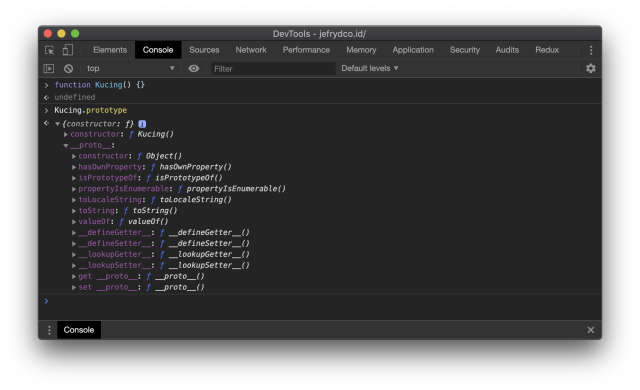640x390 pixels.
Task: Open the top execution context dropdown
Action: pyautogui.click(x=130, y=69)
